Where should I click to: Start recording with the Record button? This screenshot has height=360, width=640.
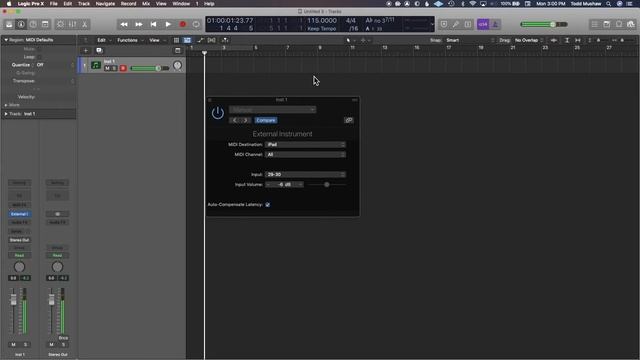click(x=182, y=24)
